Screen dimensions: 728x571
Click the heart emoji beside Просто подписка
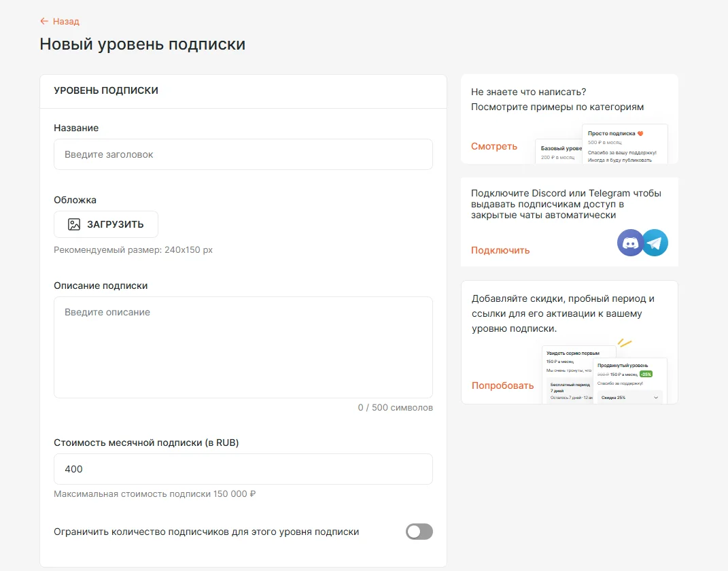pos(640,133)
